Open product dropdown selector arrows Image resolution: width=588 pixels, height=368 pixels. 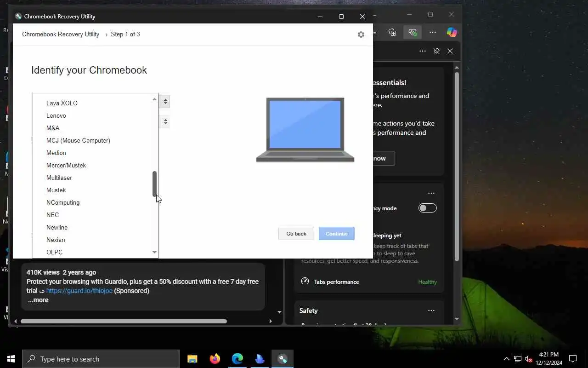pos(165,121)
